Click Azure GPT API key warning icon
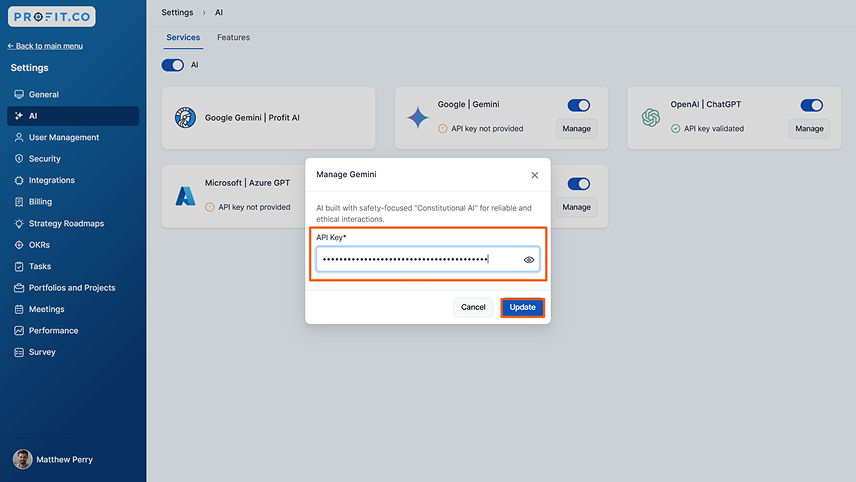The width and height of the screenshot is (856, 482). (210, 207)
